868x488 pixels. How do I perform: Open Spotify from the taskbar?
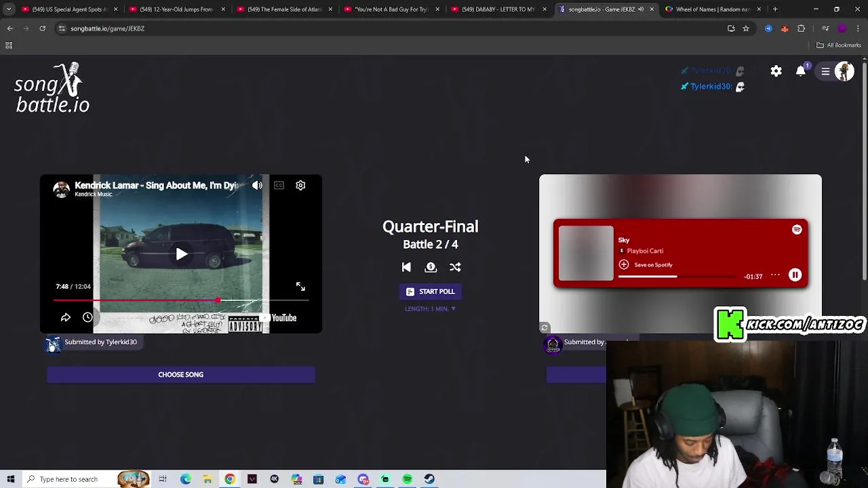408,479
